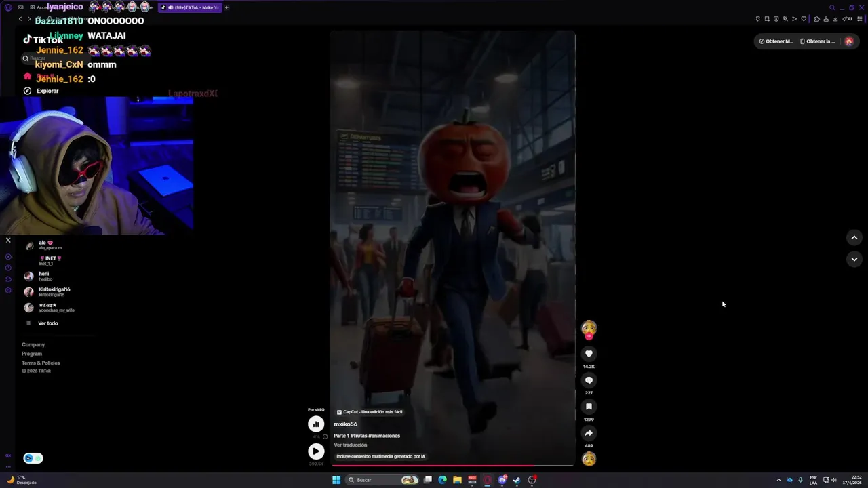This screenshot has width=868, height=488.
Task: Open the AI assistant toolbar button
Action: pos(846,19)
